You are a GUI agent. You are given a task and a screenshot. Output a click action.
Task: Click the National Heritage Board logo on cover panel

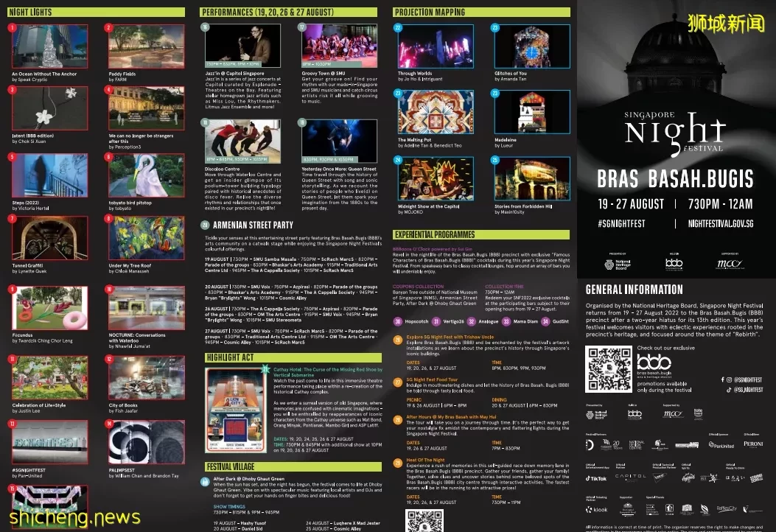617,265
